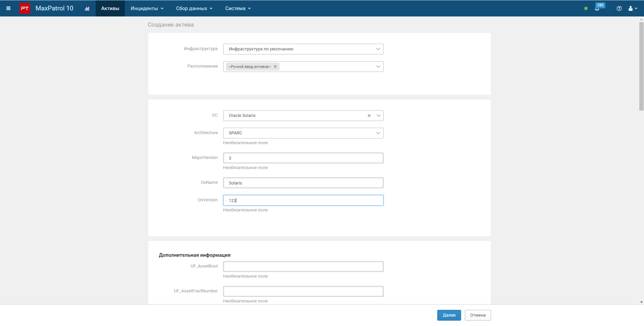The height and width of the screenshot is (326, 644).
Task: Open the dashboards chart icon
Action: 87,8
